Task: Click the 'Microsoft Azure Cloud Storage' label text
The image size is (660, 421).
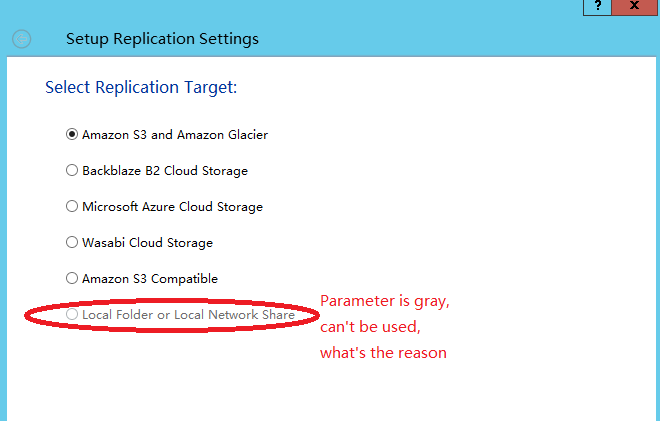Action: click(172, 207)
